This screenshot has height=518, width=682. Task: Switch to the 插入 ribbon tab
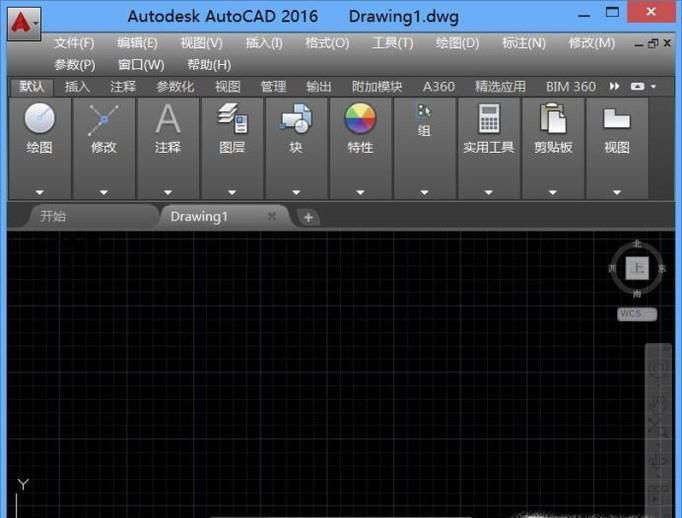77,87
